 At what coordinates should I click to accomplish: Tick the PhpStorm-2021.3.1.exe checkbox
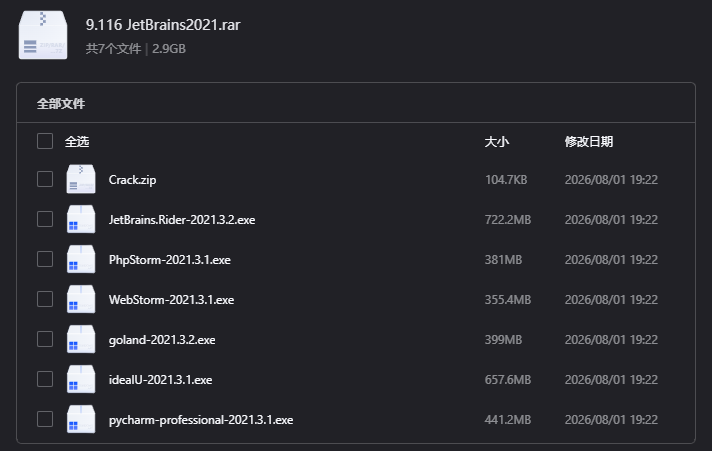(x=45, y=259)
